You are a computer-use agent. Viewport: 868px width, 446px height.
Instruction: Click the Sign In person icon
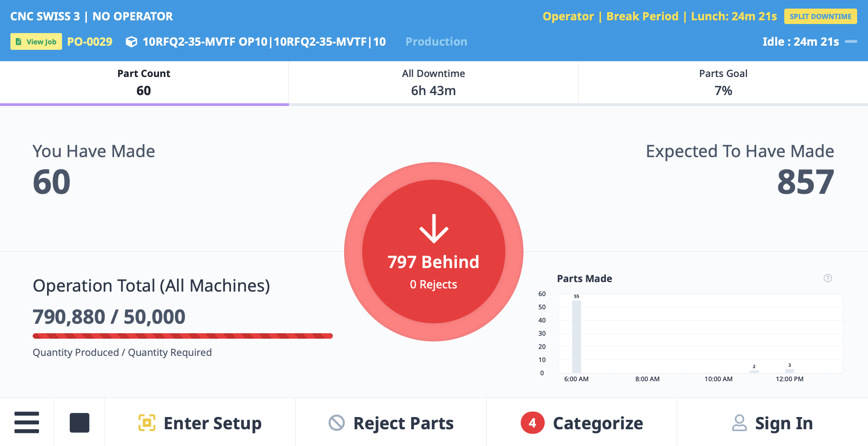pyautogui.click(x=740, y=422)
